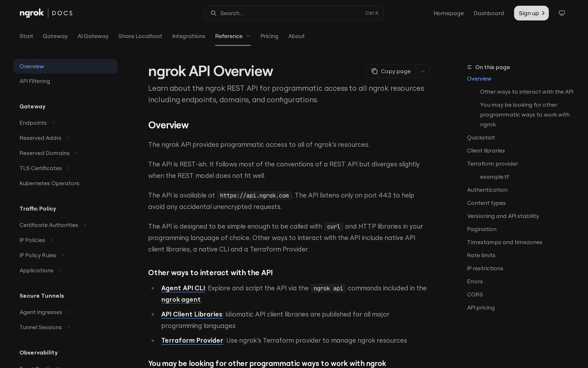
Task: Expand the IP Policy Rules section
Action: point(63,255)
